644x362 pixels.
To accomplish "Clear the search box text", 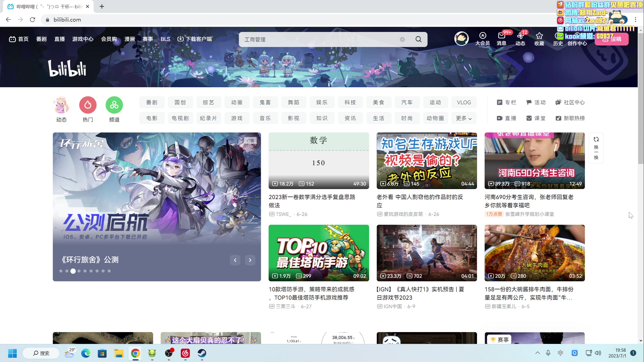I will [402, 39].
